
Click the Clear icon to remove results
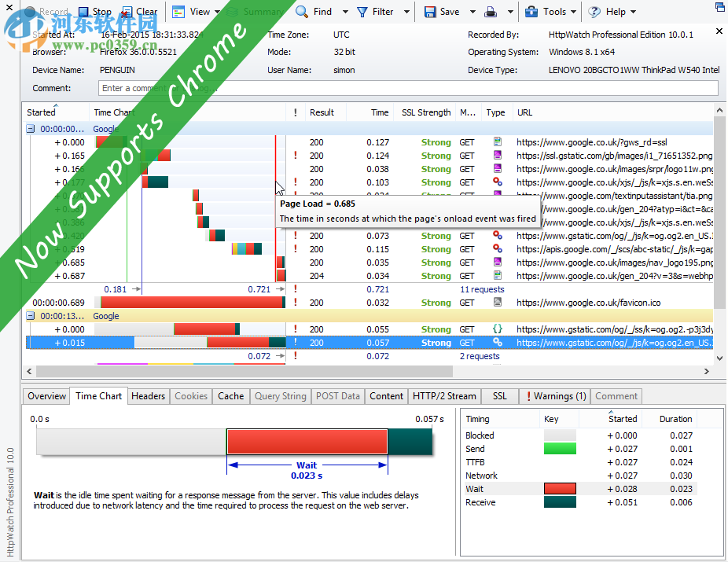pyautogui.click(x=126, y=12)
